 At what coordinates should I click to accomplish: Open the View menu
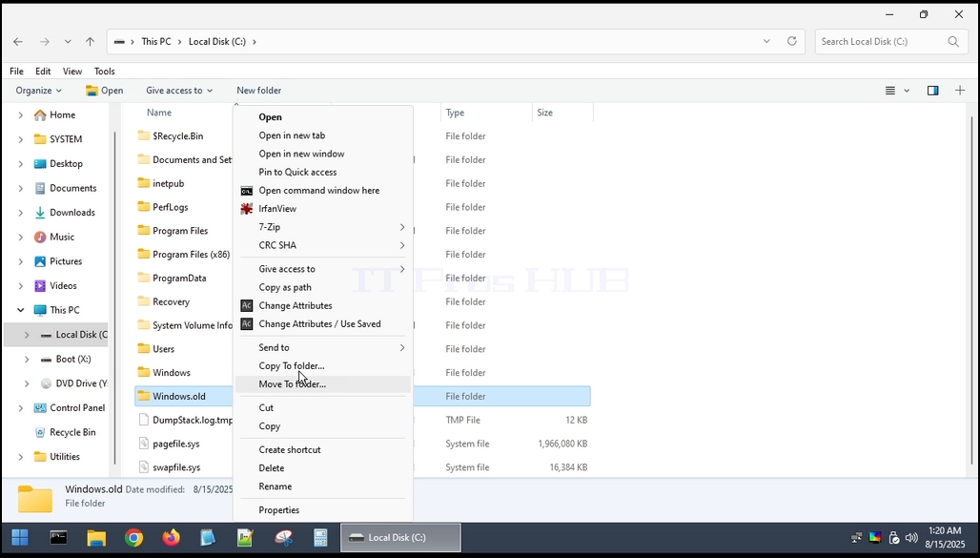(x=71, y=72)
